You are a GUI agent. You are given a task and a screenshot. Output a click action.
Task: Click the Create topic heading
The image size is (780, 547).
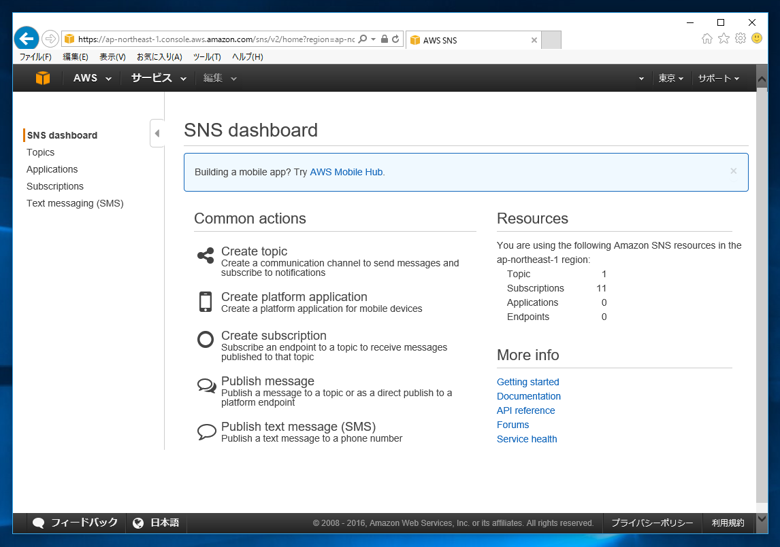tap(254, 251)
